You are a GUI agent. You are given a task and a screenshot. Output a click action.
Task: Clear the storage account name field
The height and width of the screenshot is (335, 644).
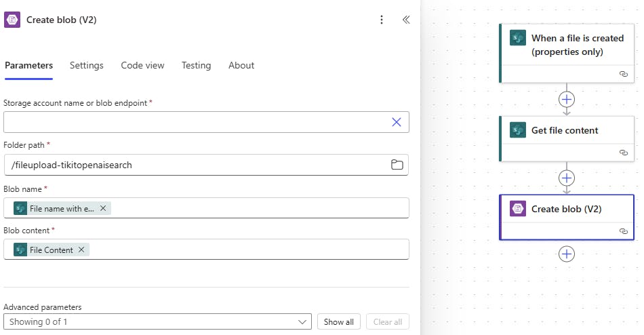point(397,122)
